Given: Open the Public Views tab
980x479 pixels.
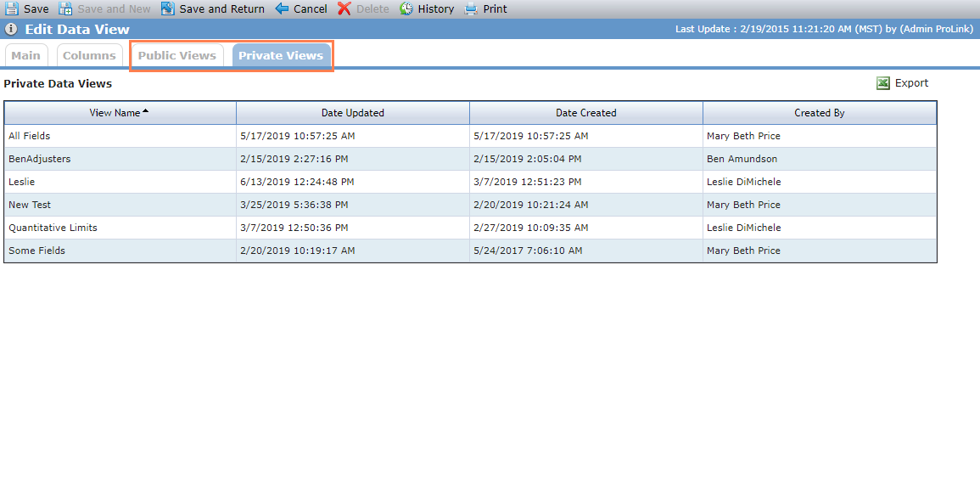Looking at the screenshot, I should coord(177,55).
